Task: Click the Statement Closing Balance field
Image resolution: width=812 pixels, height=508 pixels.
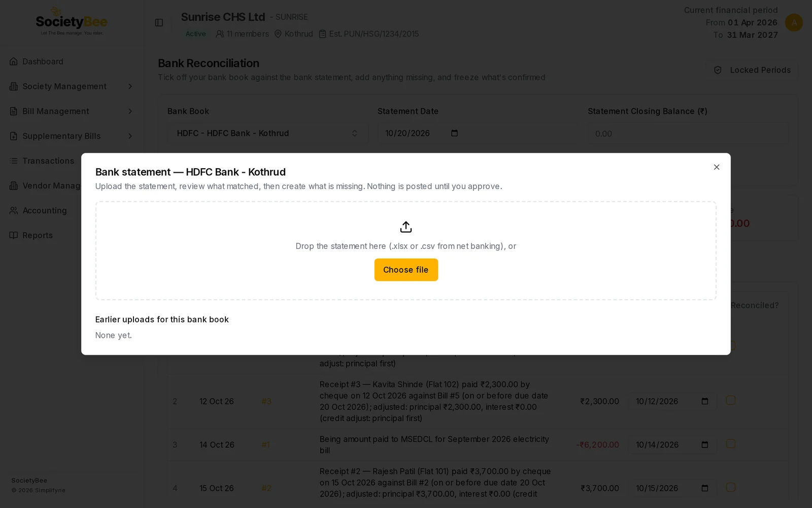Action: 688,134
